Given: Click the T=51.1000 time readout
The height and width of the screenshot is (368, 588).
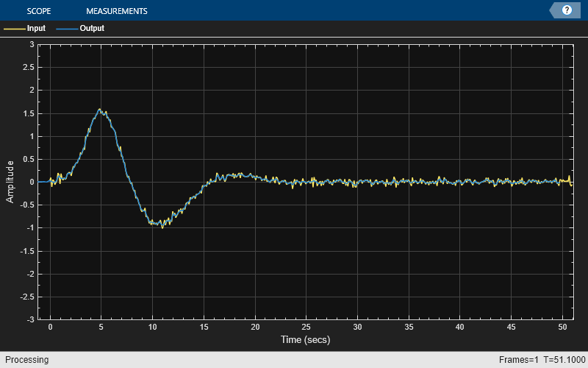Looking at the screenshot, I should click(564, 360).
